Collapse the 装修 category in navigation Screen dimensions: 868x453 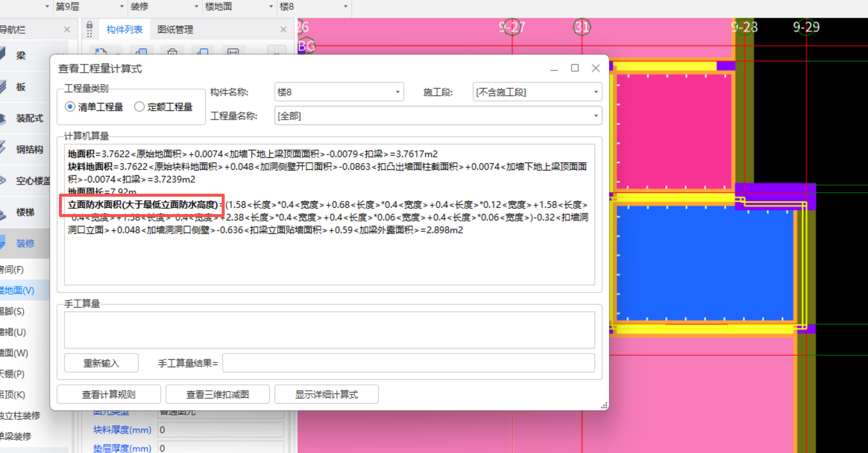pos(25,243)
